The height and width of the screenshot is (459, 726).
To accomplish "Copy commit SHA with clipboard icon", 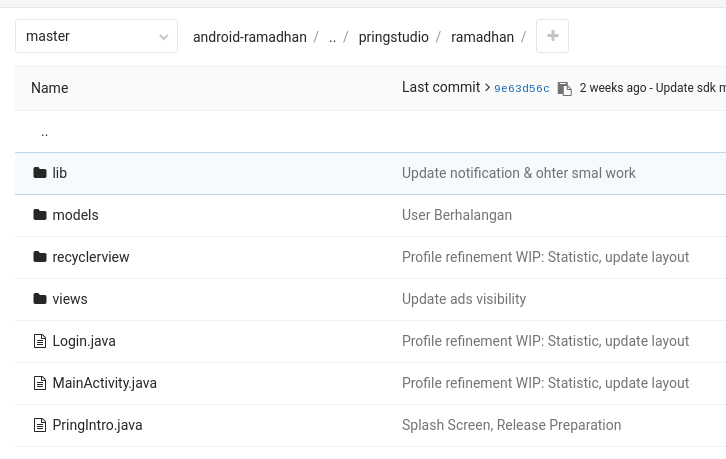I will 565,88.
